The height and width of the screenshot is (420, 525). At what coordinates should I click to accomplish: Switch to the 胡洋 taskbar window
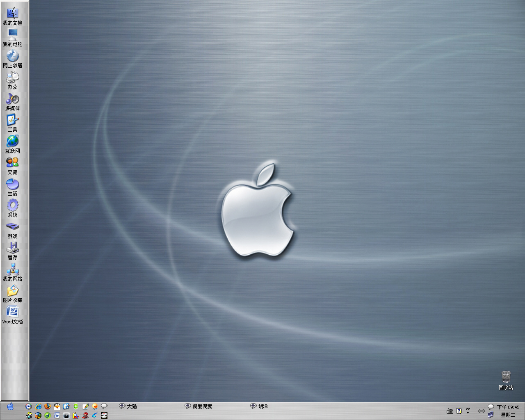click(x=259, y=406)
